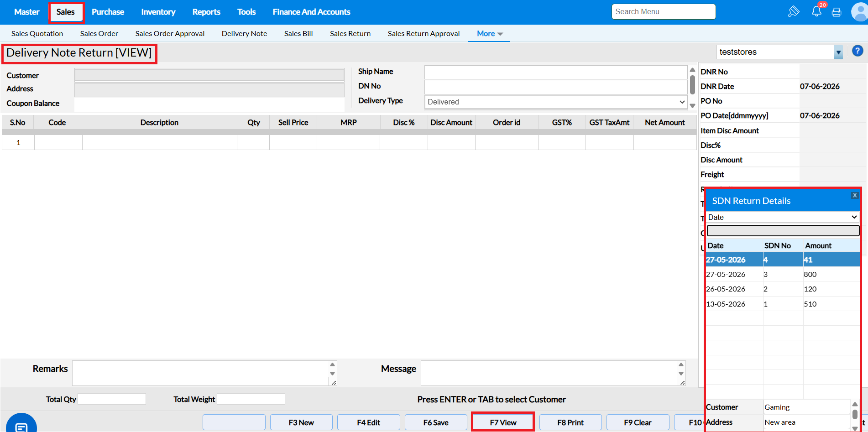The height and width of the screenshot is (432, 868).
Task: Click the SDN Return Details search box
Action: [x=783, y=230]
